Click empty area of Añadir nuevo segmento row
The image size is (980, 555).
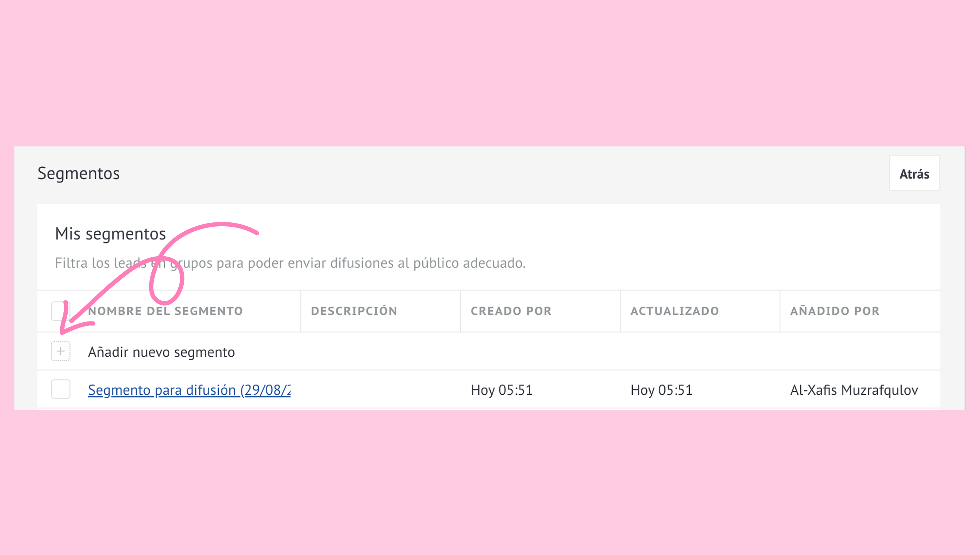571,351
